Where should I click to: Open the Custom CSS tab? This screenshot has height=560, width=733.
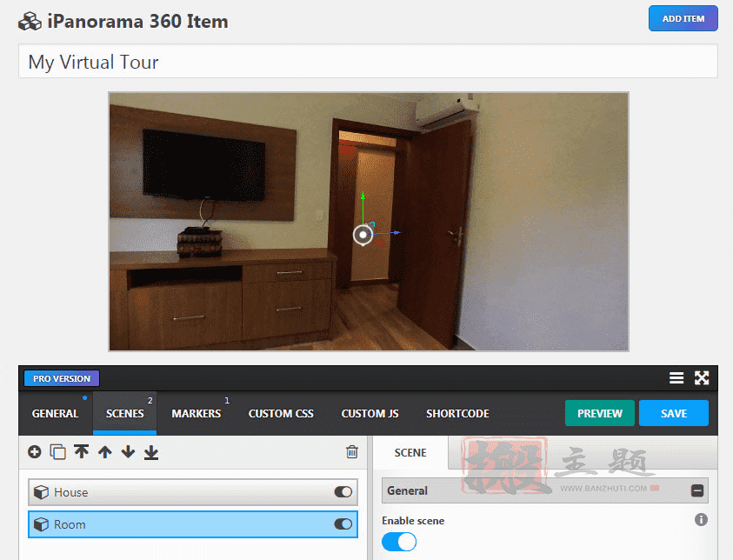[281, 413]
